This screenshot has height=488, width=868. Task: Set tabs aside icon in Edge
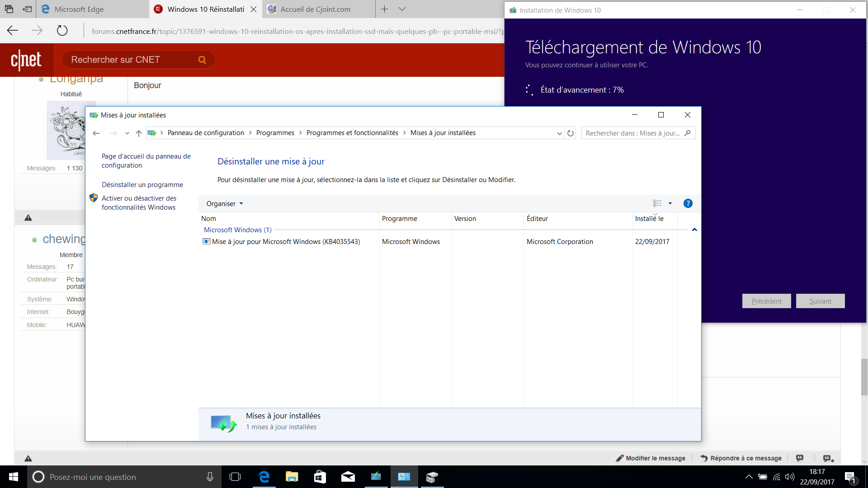(x=28, y=9)
